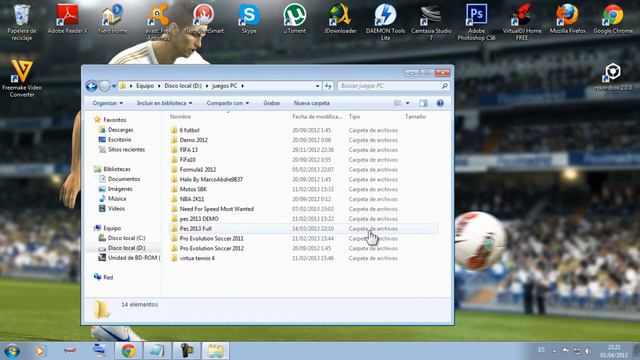
Task: Open avast Free Antivirus desktop shortcut
Action: click(x=158, y=22)
